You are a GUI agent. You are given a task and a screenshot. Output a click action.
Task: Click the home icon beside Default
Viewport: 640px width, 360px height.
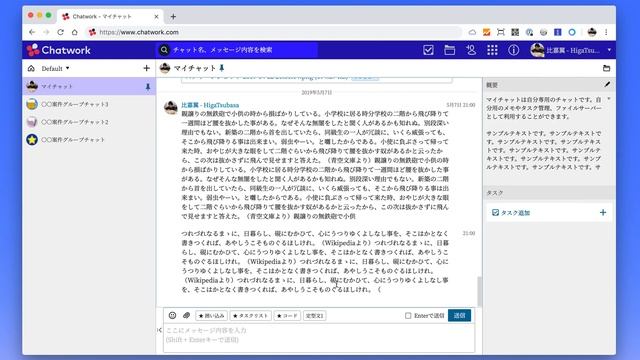31,68
